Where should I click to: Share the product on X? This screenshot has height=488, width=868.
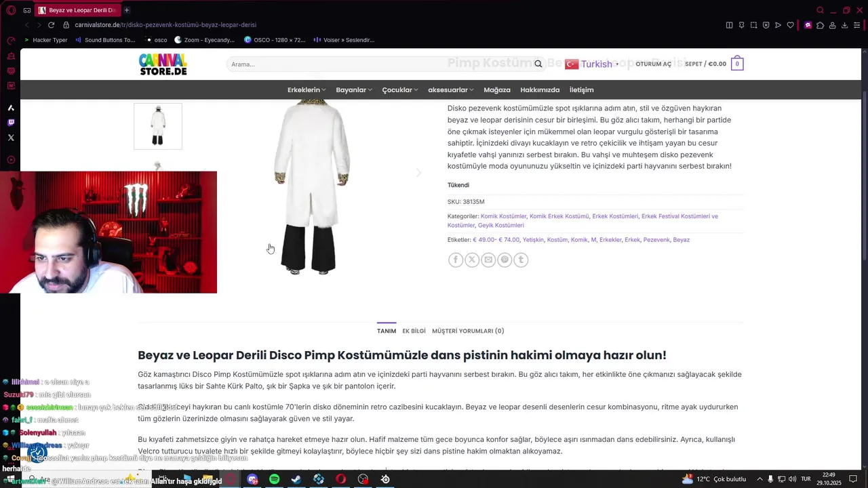472,260
